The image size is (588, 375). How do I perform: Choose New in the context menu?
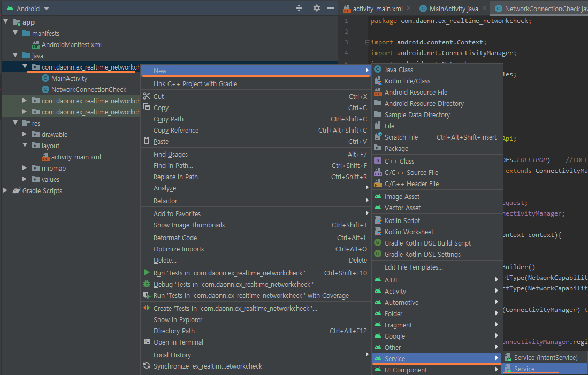click(256, 71)
